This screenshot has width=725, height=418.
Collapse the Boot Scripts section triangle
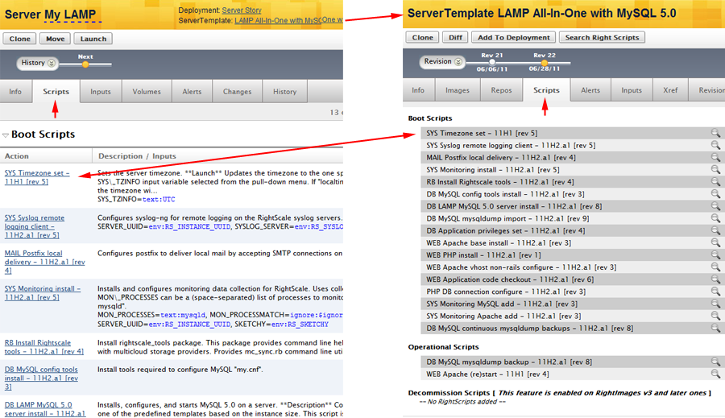click(6, 135)
